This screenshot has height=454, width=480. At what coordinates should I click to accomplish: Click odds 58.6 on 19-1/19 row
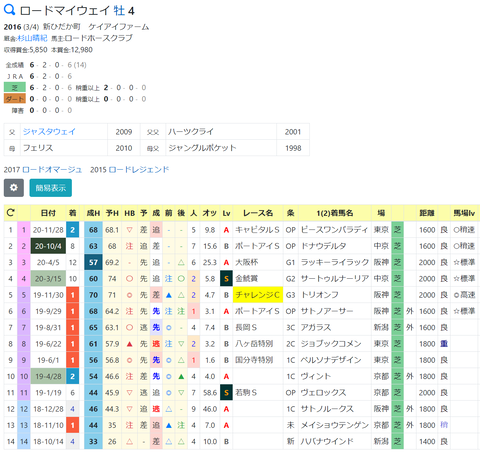pos(210,393)
